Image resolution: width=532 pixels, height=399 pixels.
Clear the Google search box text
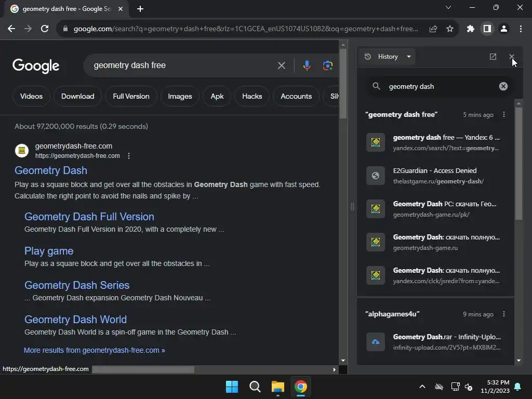(281, 65)
